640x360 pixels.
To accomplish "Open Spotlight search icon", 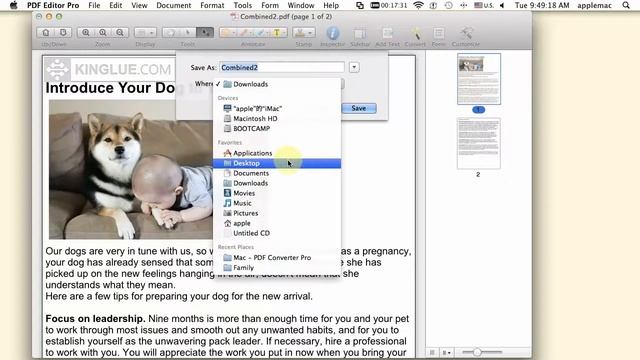I will [626, 5].
